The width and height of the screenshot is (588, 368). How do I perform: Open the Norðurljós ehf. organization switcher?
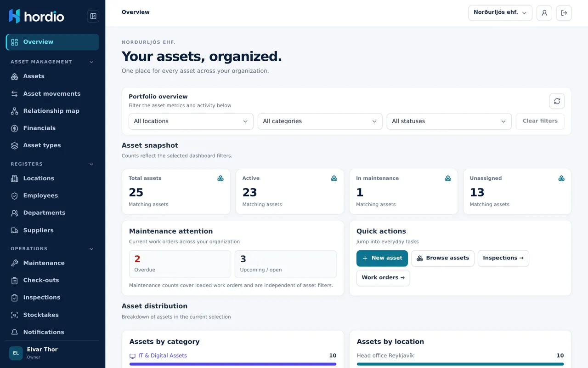[500, 13]
